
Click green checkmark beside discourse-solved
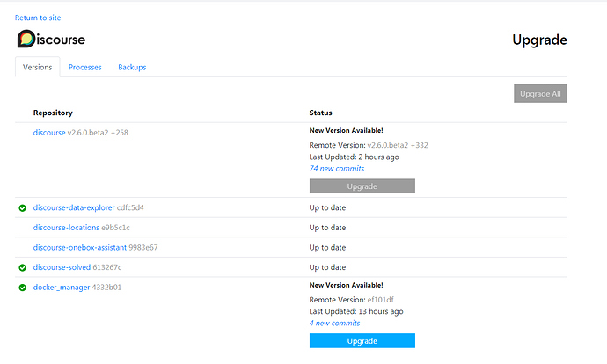pos(23,267)
